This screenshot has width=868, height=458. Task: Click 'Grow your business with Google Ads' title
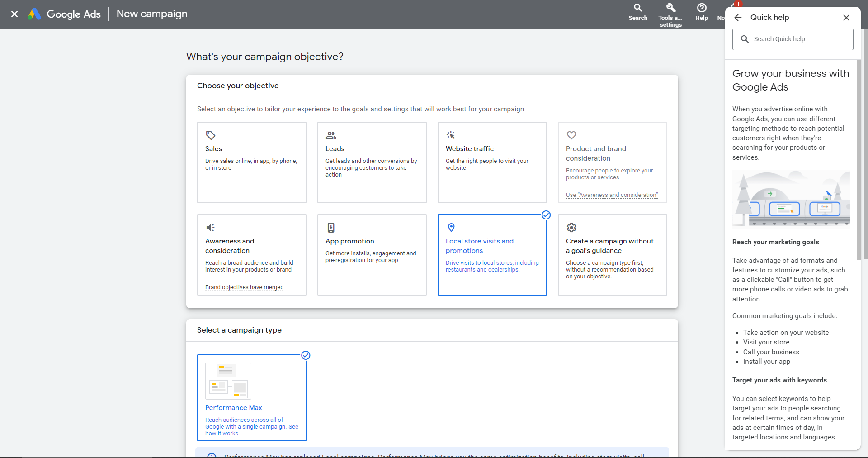791,80
